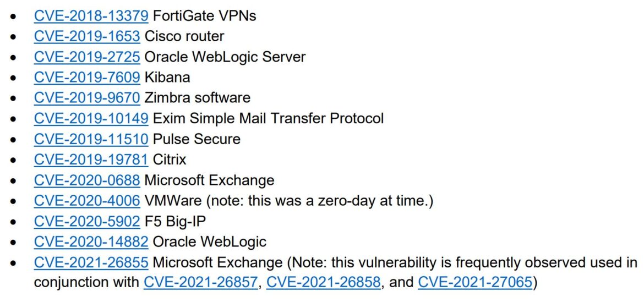Image resolution: width=644 pixels, height=302 pixels.
Task: Follow the CVE-2019-11510 Pulse Secure link
Action: click(91, 139)
